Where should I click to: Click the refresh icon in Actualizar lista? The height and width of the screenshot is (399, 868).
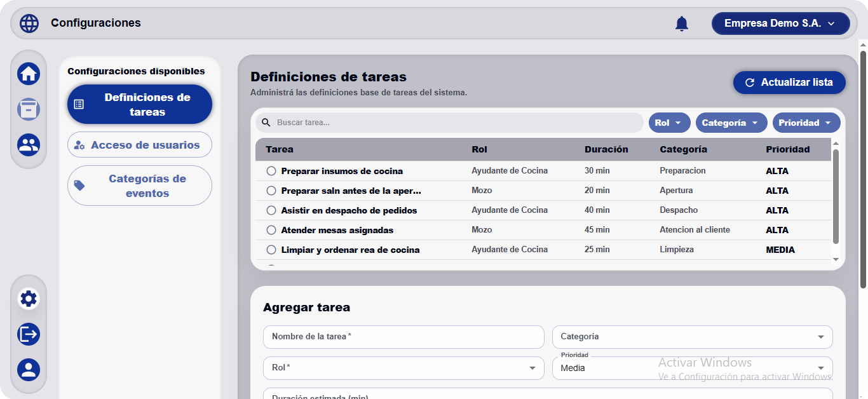tap(750, 83)
